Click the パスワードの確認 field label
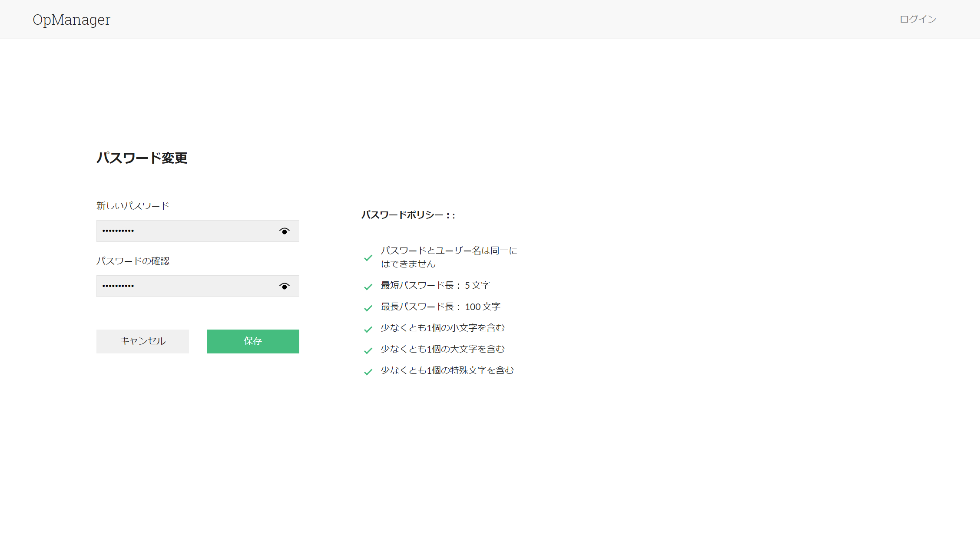The width and height of the screenshot is (980, 551). coord(132,261)
